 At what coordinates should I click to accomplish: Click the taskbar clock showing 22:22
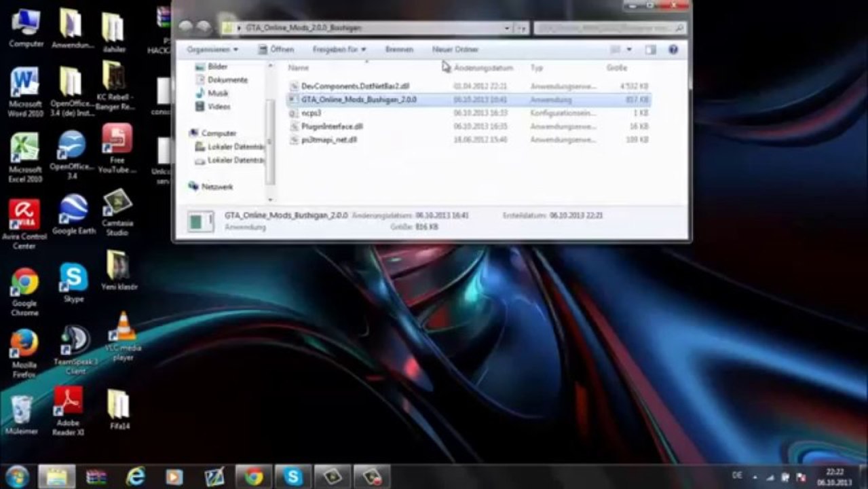(835, 477)
